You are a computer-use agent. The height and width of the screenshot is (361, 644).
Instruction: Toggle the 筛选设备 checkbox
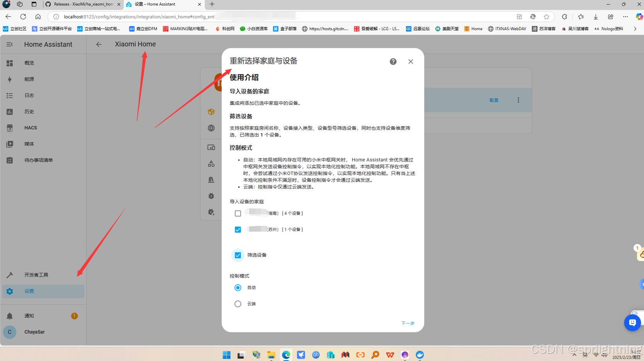[238, 255]
